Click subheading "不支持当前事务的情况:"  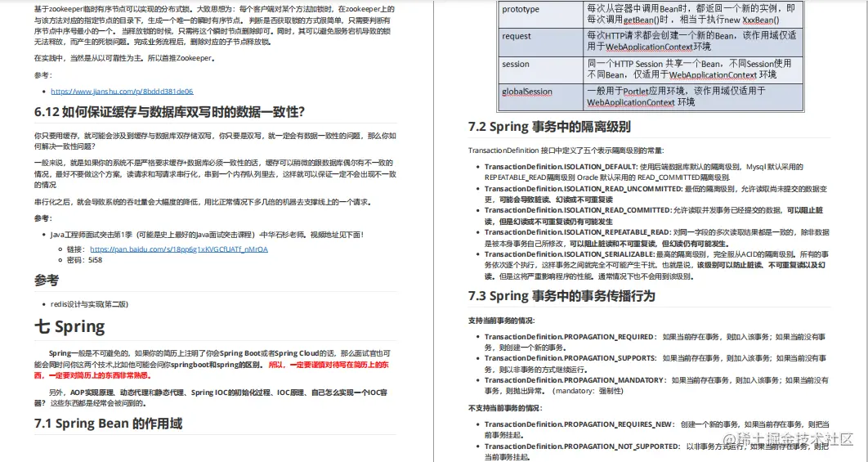tap(505, 408)
